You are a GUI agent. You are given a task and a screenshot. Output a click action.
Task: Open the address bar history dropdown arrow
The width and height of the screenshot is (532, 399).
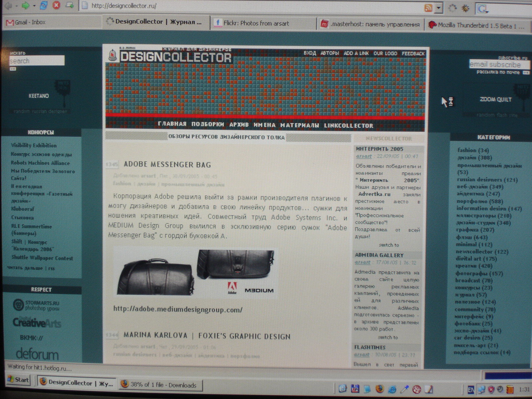[439, 8]
